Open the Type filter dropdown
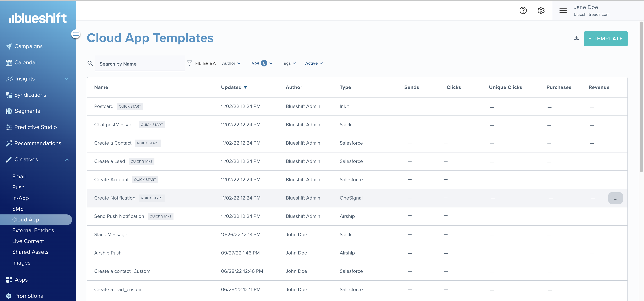 (261, 63)
